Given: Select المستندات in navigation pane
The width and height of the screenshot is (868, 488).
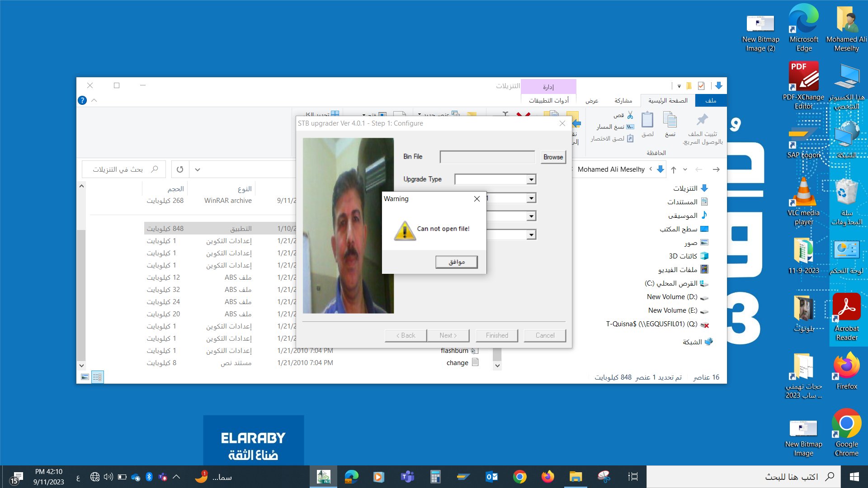Looking at the screenshot, I should pyautogui.click(x=688, y=202).
